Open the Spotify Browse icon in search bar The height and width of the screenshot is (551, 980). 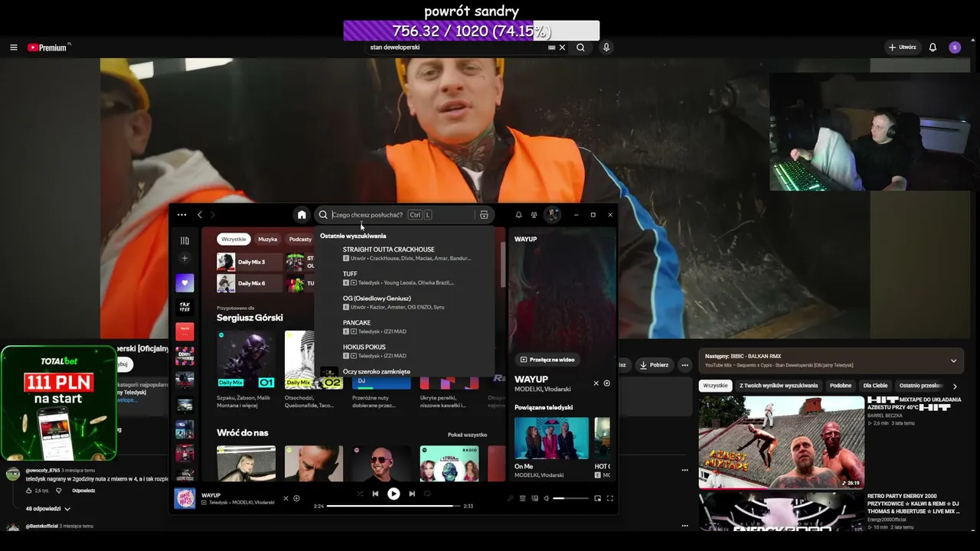(484, 215)
